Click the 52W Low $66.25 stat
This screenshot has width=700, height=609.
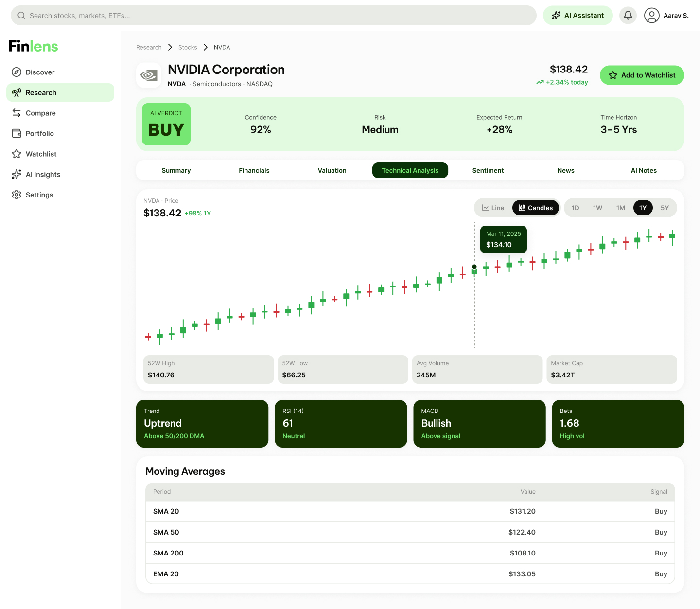click(x=343, y=370)
